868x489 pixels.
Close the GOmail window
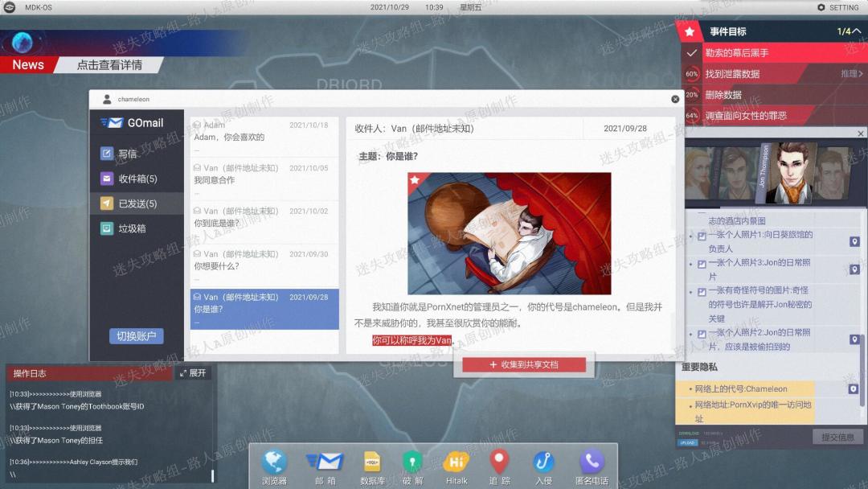click(675, 99)
